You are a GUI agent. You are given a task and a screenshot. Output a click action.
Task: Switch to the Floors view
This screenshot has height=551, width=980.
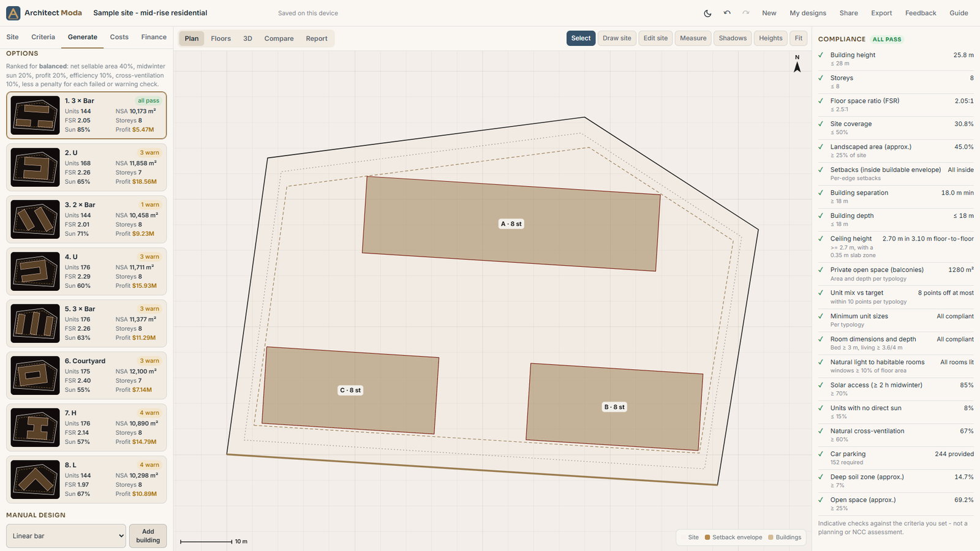click(221, 39)
